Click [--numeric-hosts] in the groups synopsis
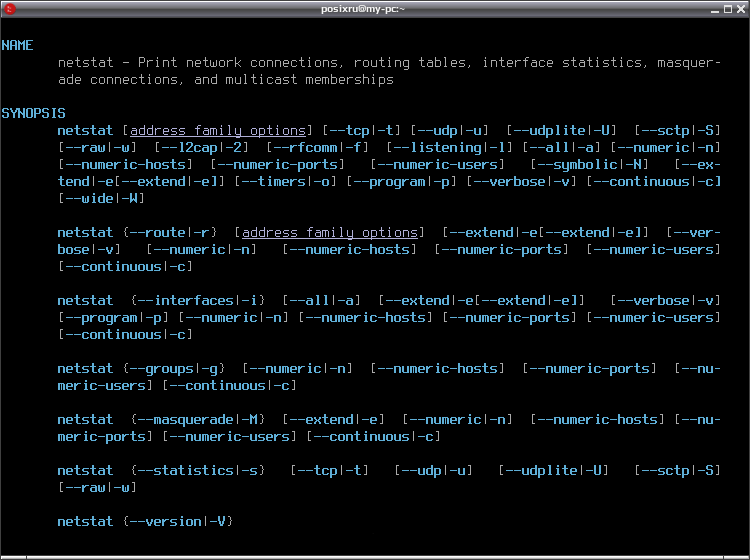Viewport: 750px width, 560px height. point(437,369)
